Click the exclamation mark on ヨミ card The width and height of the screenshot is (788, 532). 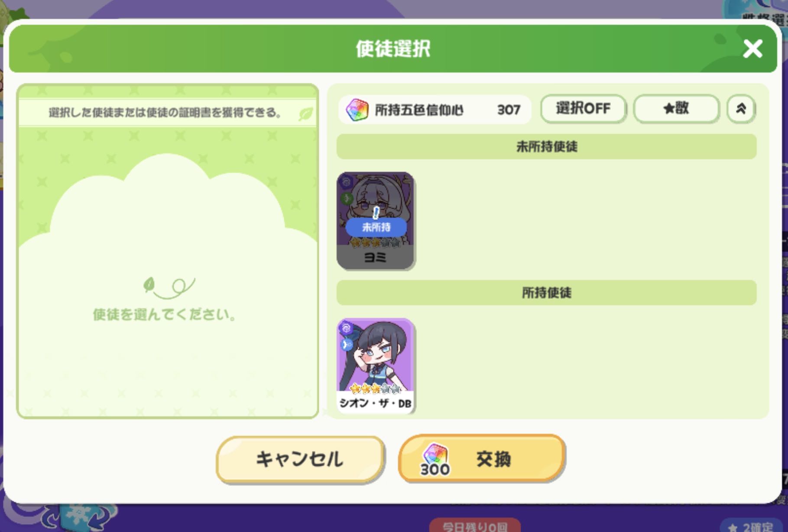point(376,212)
